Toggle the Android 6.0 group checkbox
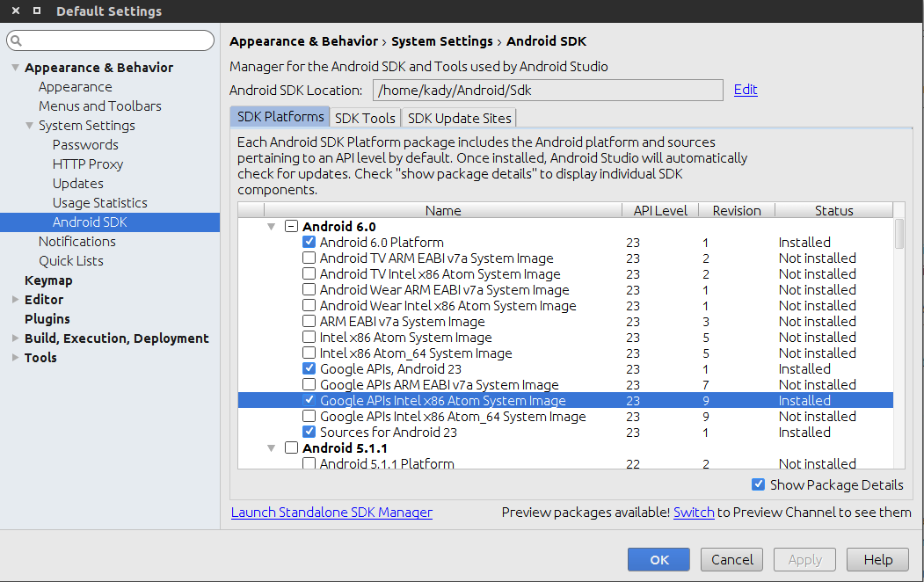924x582 pixels. tap(291, 226)
